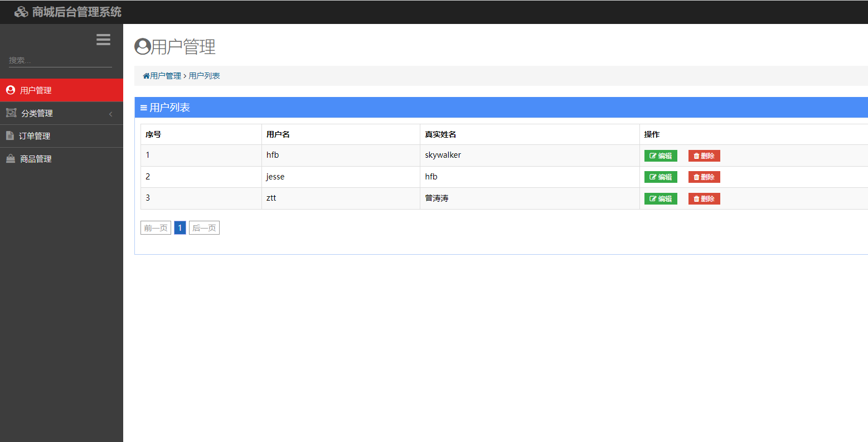Viewport: 868px width, 442px height.
Task: Click the category icon beside 分类管理
Action: pos(11,113)
